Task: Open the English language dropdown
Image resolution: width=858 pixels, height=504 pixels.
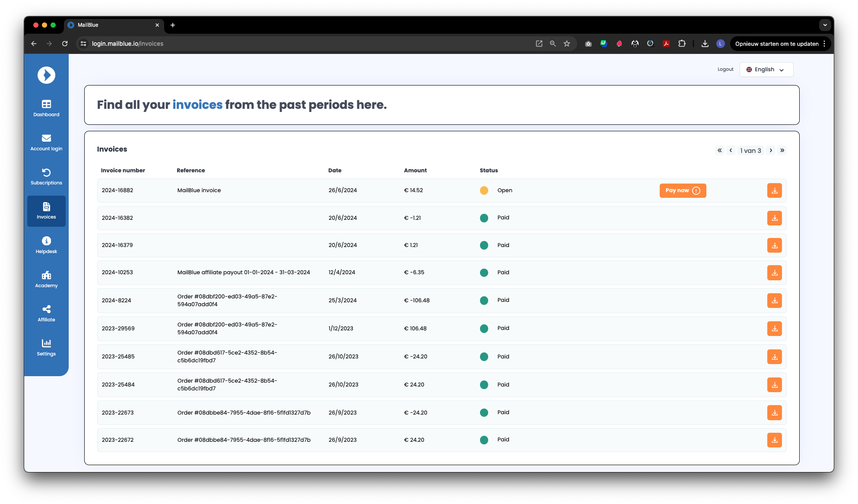Action: [766, 70]
